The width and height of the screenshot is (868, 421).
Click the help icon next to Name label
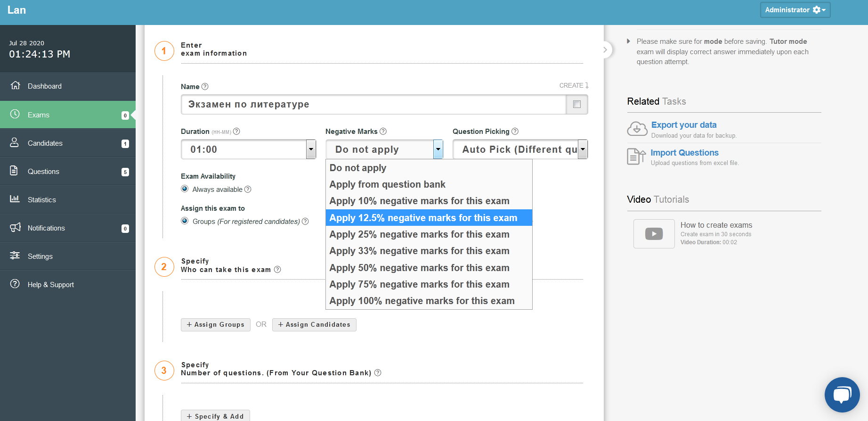[205, 87]
